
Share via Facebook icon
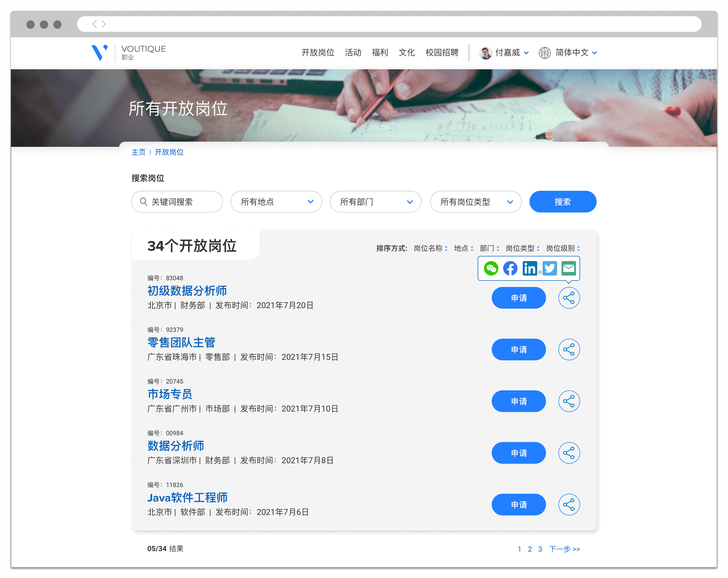coord(510,268)
